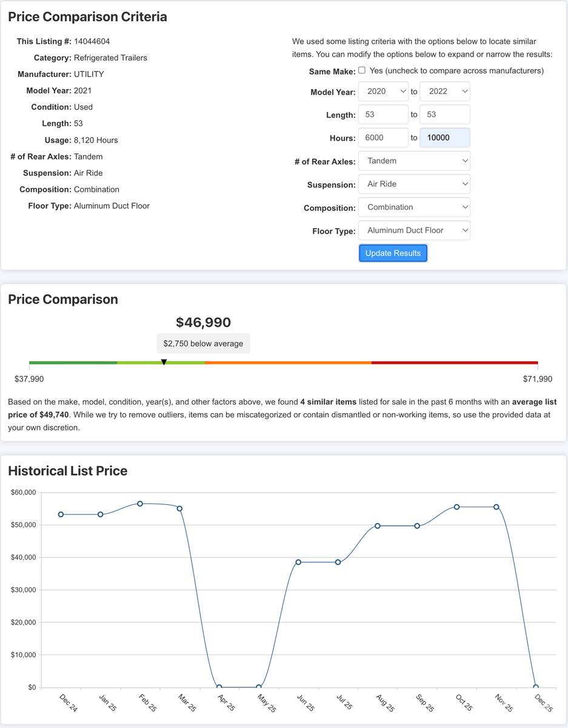Select the Jun 25 data point on chart
This screenshot has height=728, width=568.
coord(298,562)
